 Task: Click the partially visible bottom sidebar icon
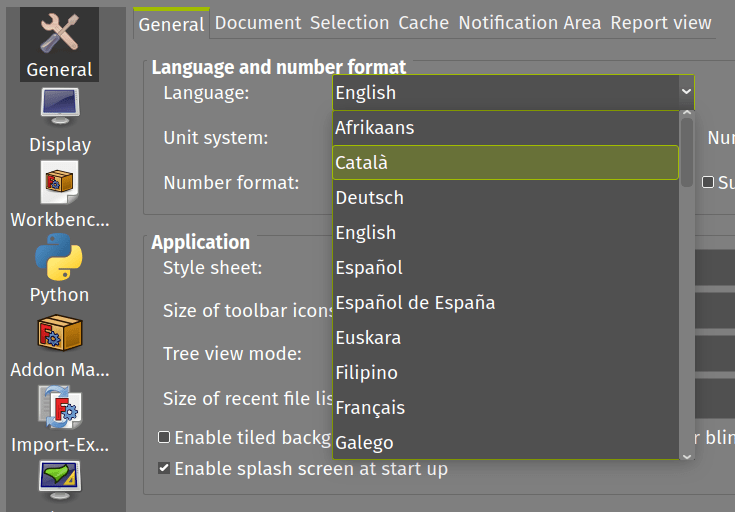tap(59, 479)
